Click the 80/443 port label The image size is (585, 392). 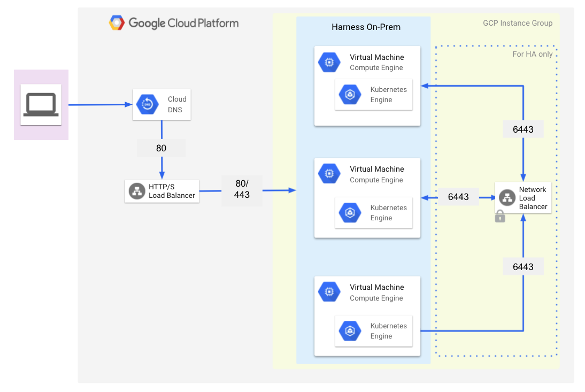point(242,189)
